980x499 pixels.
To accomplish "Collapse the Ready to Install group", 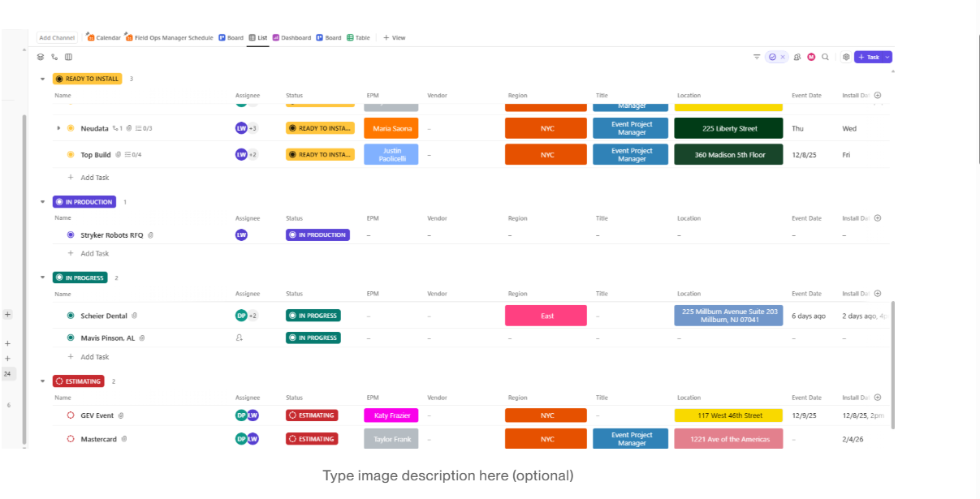I will [x=43, y=79].
